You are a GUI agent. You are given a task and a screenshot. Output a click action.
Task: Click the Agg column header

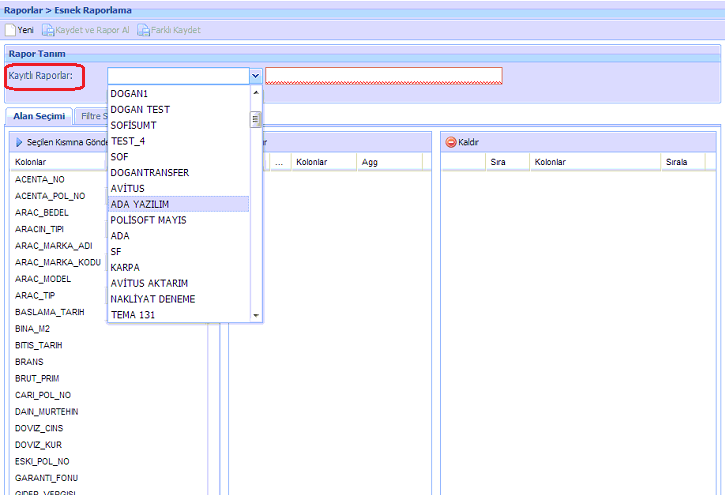click(x=369, y=161)
